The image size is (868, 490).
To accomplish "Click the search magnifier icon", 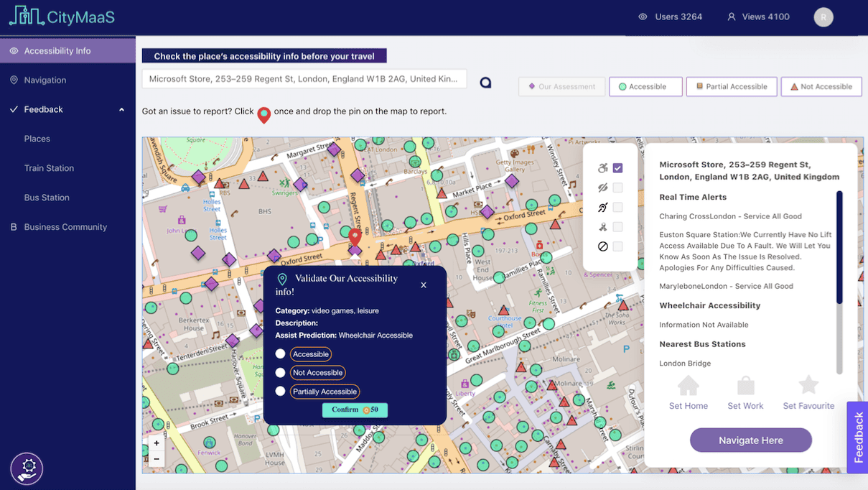I will point(485,83).
